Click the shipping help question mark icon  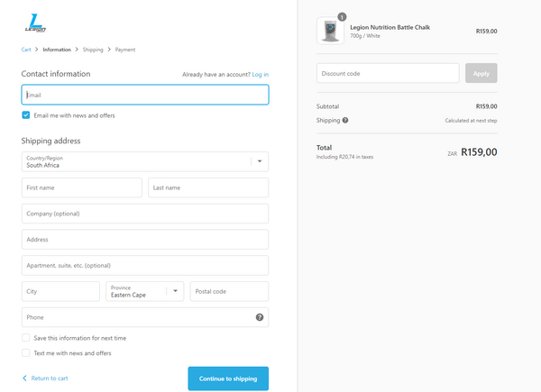point(345,120)
